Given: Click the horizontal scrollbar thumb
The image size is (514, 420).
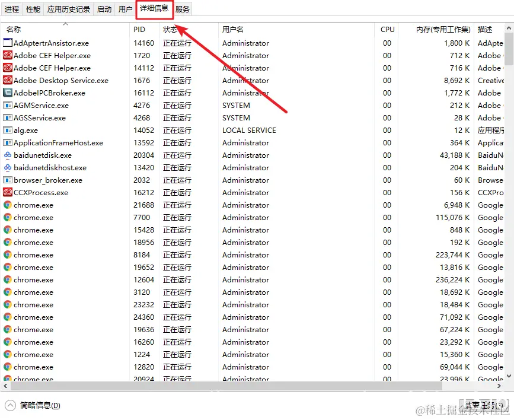Looking at the screenshot, I should pyautogui.click(x=226, y=386).
